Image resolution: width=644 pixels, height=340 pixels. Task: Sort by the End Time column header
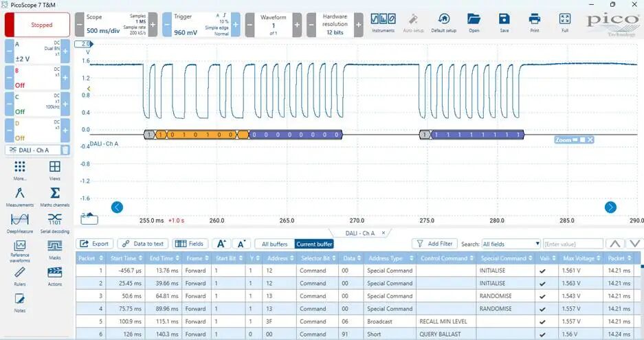point(164,258)
